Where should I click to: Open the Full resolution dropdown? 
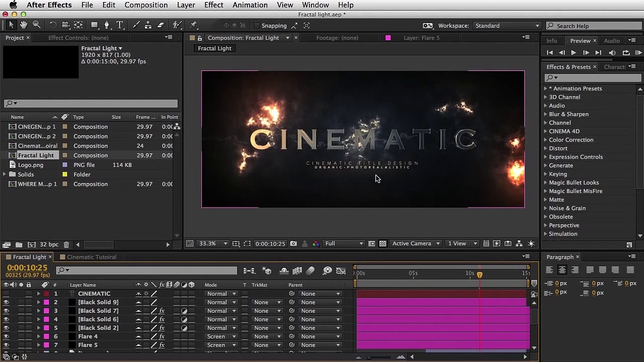tap(344, 244)
